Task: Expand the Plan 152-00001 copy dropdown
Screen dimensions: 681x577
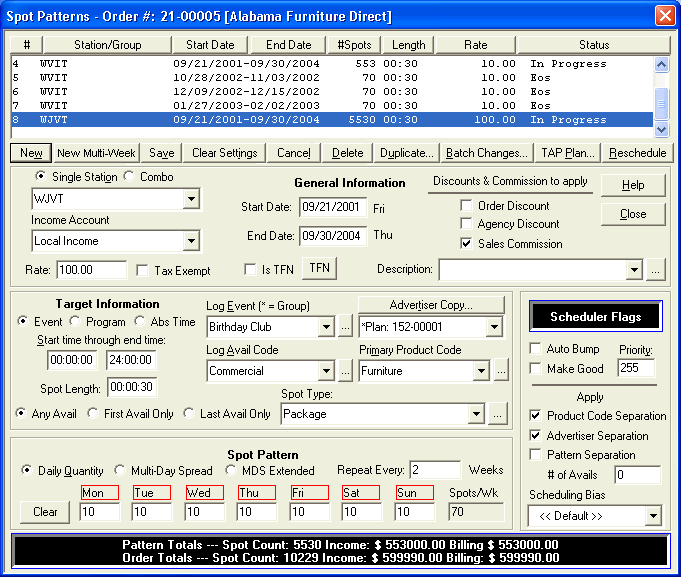Action: click(x=494, y=327)
